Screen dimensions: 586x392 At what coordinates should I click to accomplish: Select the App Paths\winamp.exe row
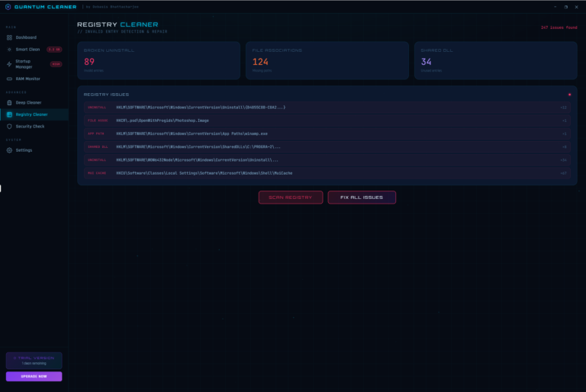327,133
